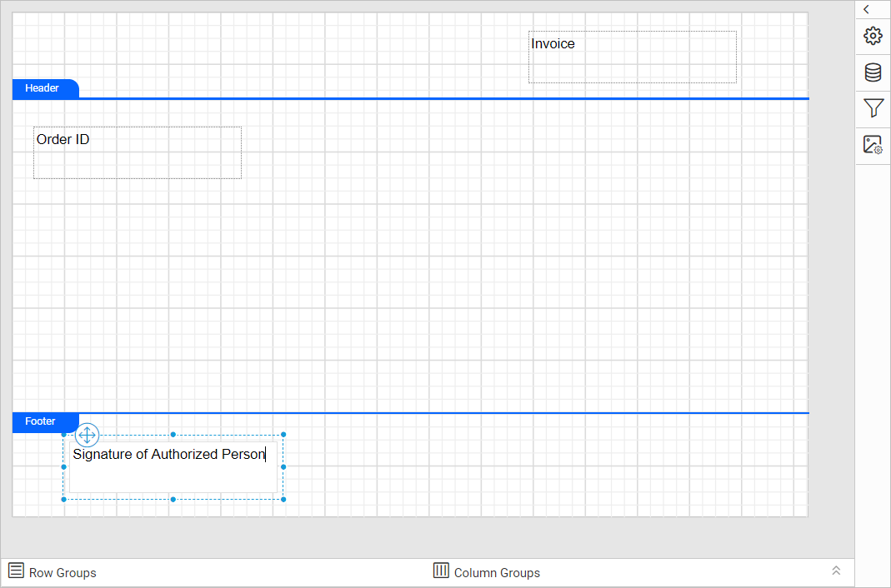Click the bottom-middle resize handle of the signature textbox

[173, 500]
